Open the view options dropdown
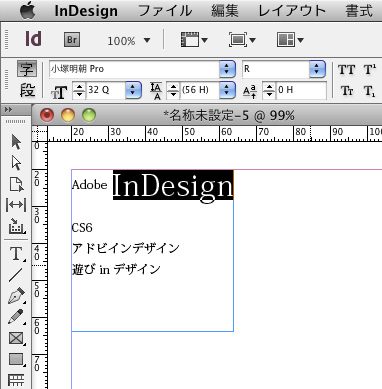The image size is (382, 389). coord(194,40)
